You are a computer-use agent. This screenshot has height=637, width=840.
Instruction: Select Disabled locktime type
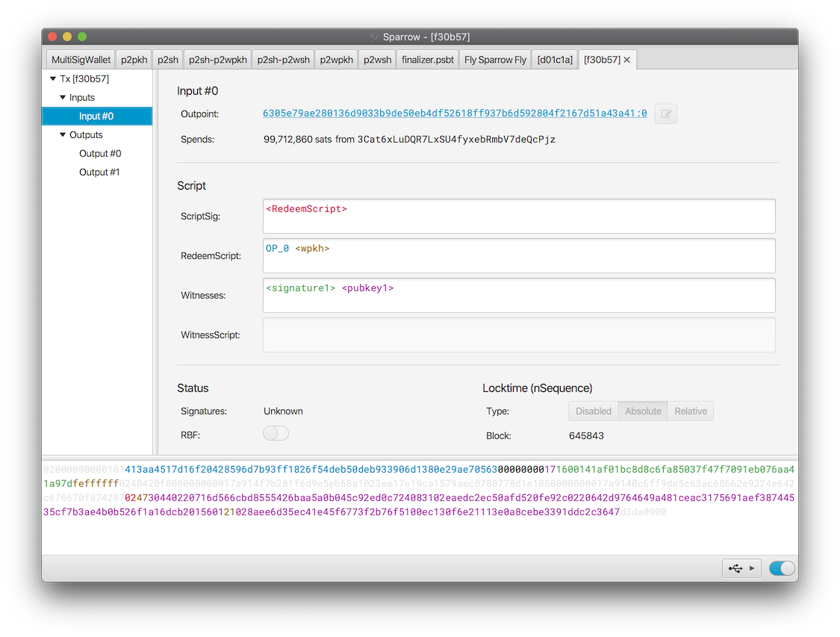(x=594, y=411)
